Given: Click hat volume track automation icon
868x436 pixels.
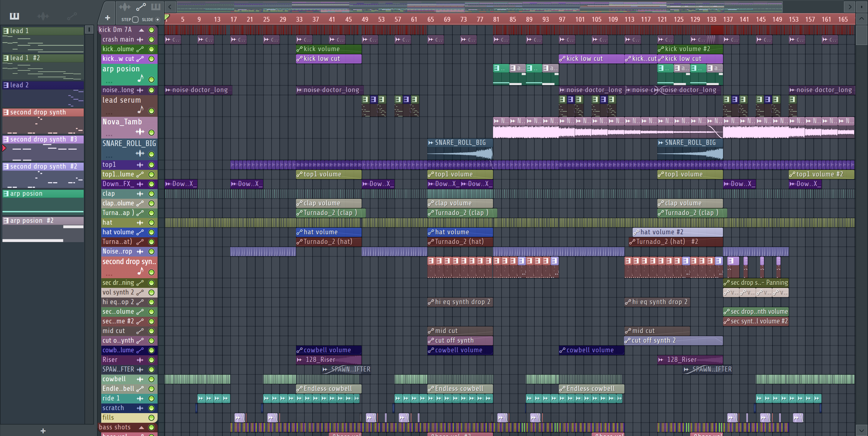Looking at the screenshot, I should (140, 232).
